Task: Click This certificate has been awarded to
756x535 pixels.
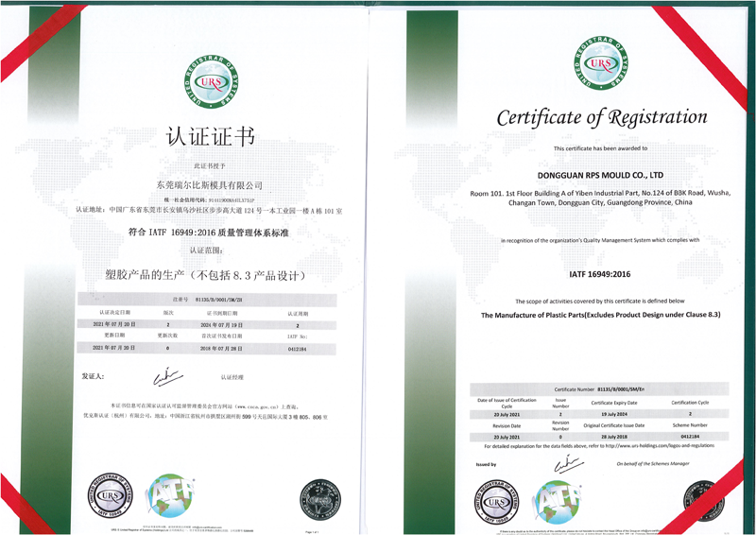Action: tap(600, 148)
